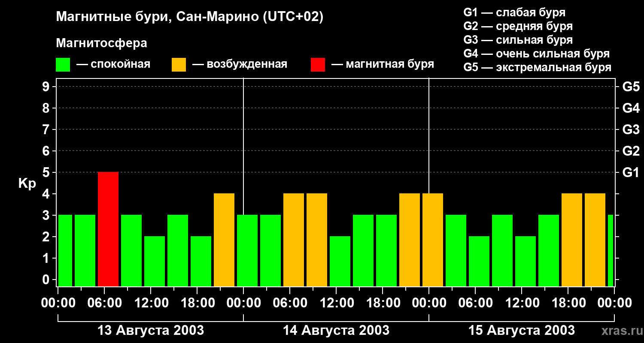Select the 14 August 00:00–03:00 green bar
The height and width of the screenshot is (343, 644).
[247, 251]
